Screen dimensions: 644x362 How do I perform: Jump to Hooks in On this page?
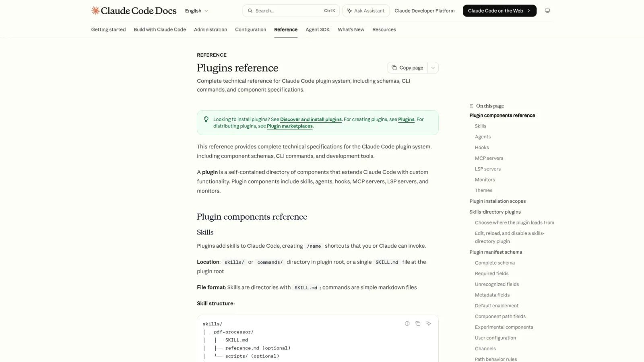pos(482,148)
